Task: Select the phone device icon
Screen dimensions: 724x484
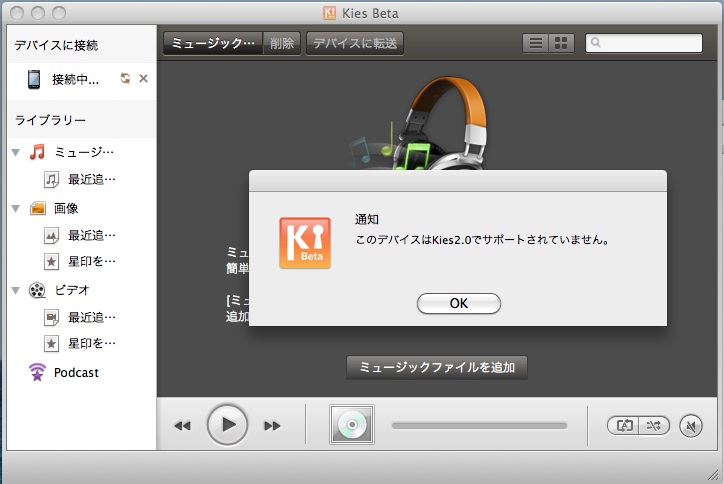Action: 34,79
